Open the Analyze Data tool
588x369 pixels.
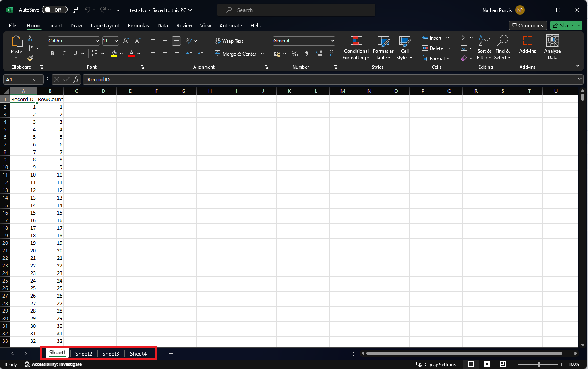[552, 47]
